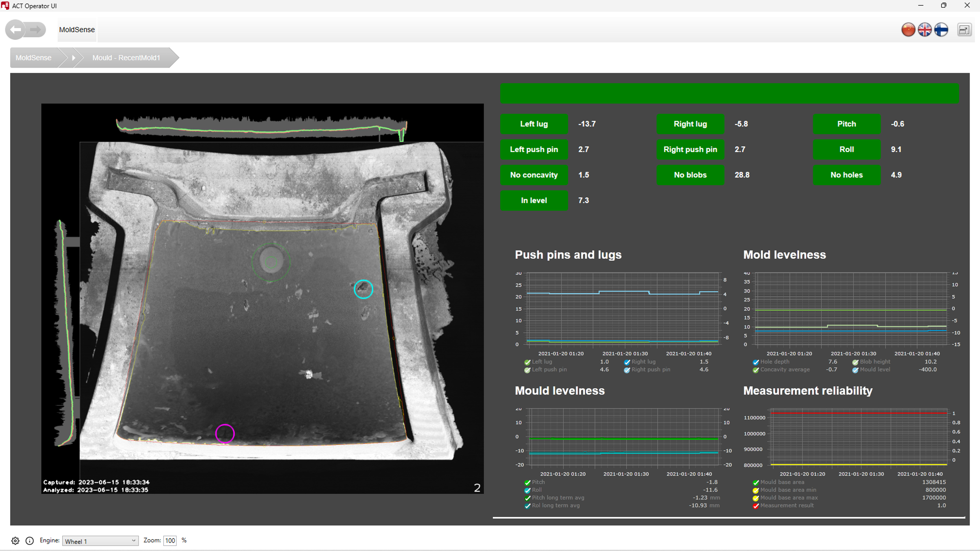Click the back navigation arrow
Viewport: 980px width, 551px height.
pyautogui.click(x=15, y=30)
